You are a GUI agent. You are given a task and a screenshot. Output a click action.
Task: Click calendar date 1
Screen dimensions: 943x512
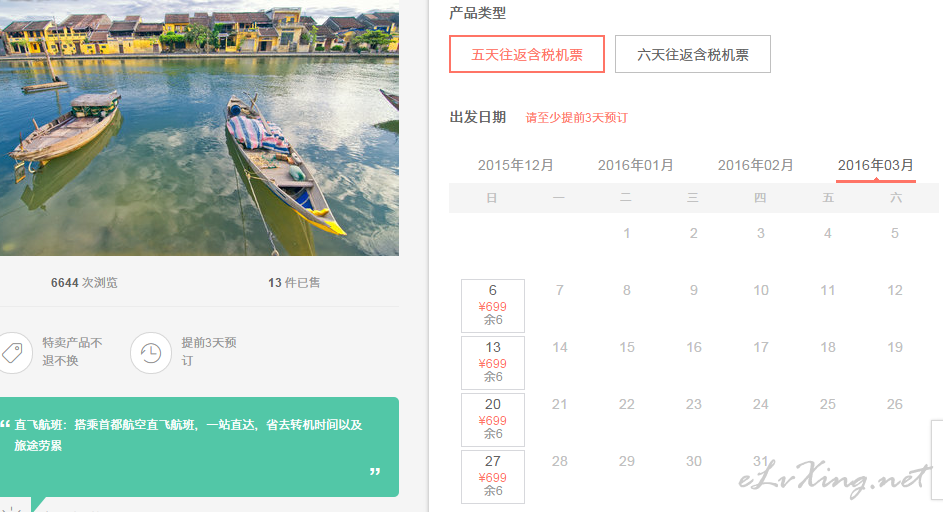(627, 233)
